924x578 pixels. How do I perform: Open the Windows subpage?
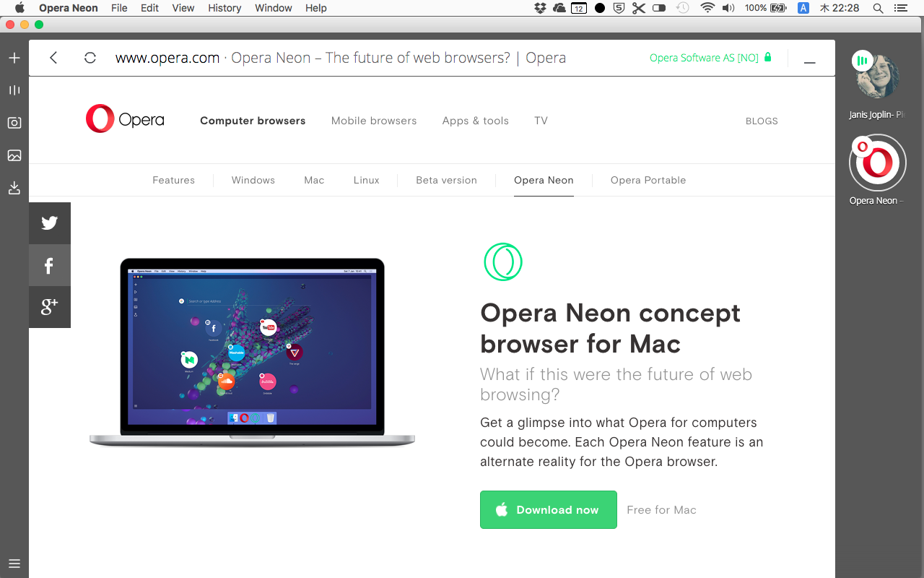[253, 180]
